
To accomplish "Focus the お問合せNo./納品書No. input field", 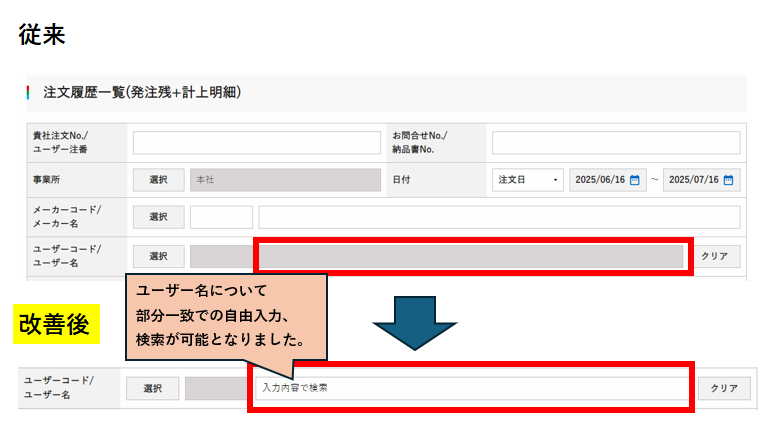I will click(616, 143).
